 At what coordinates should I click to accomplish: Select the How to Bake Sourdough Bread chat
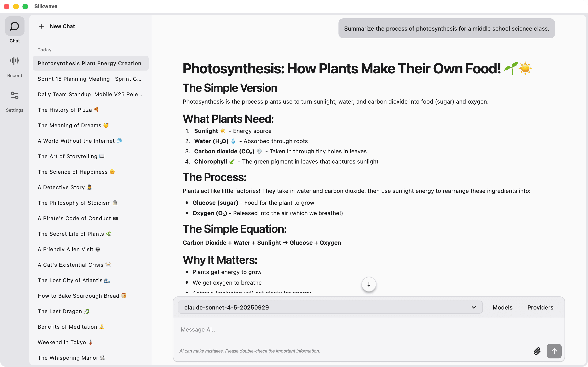click(x=82, y=296)
